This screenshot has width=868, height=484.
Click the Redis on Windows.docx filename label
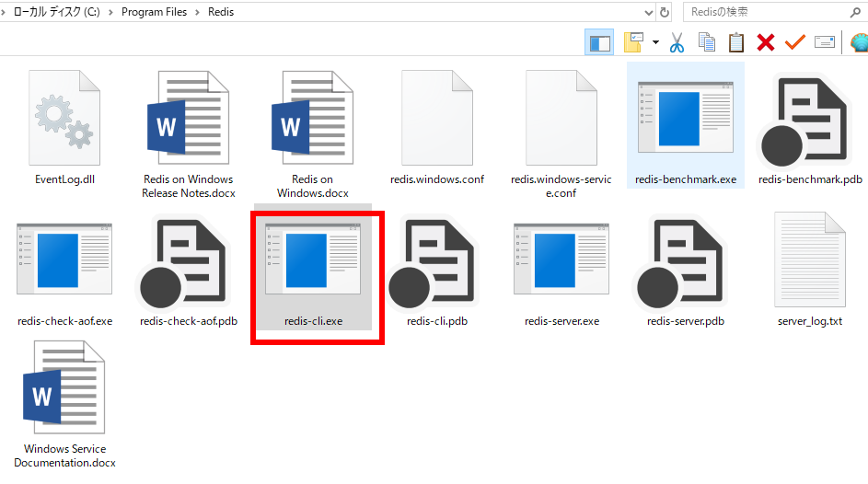click(313, 186)
